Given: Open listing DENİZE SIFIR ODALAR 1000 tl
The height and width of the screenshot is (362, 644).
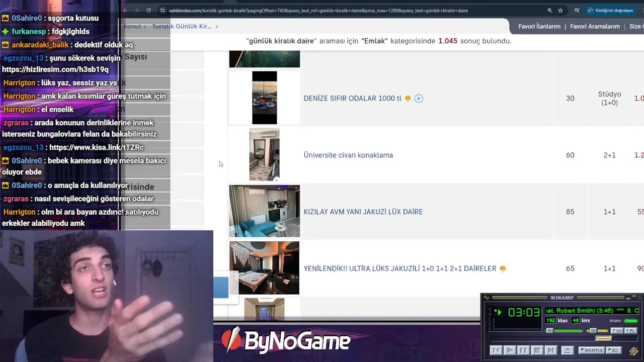Looking at the screenshot, I should coord(352,99).
